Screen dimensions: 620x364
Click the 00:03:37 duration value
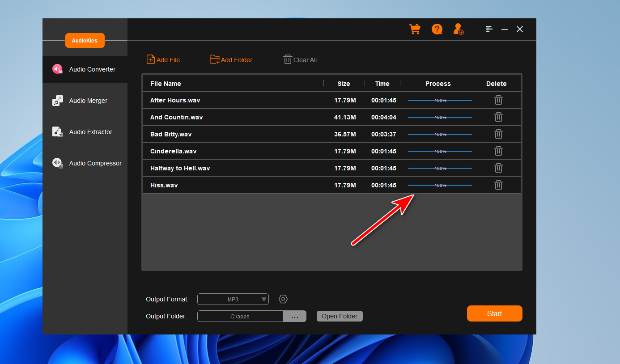[x=384, y=134]
